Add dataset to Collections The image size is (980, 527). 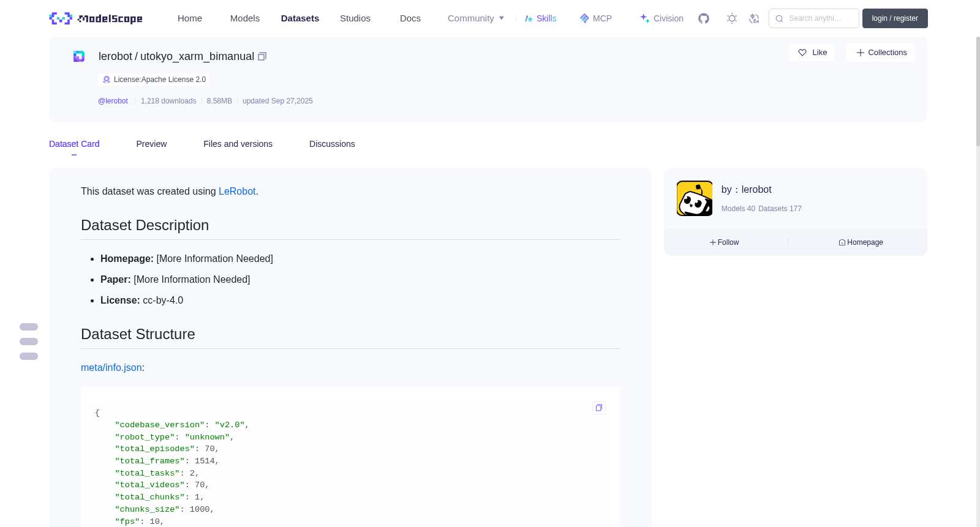[x=881, y=53]
